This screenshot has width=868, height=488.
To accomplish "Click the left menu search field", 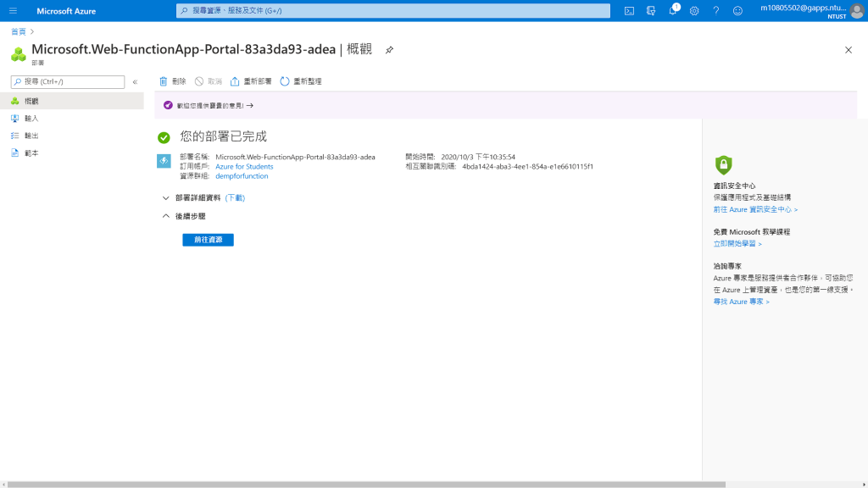I will (68, 82).
